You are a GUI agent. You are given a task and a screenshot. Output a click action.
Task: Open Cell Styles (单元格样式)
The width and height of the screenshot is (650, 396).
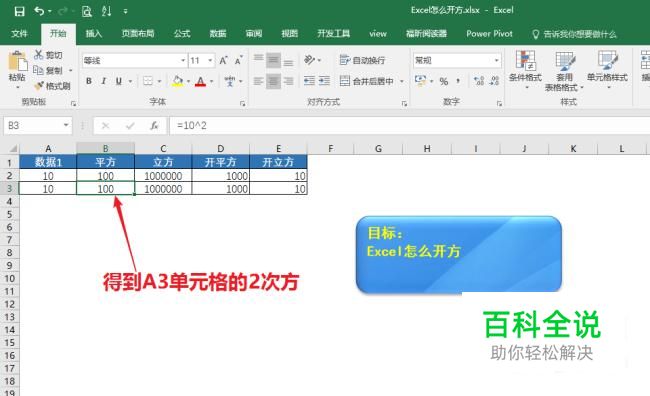click(607, 70)
